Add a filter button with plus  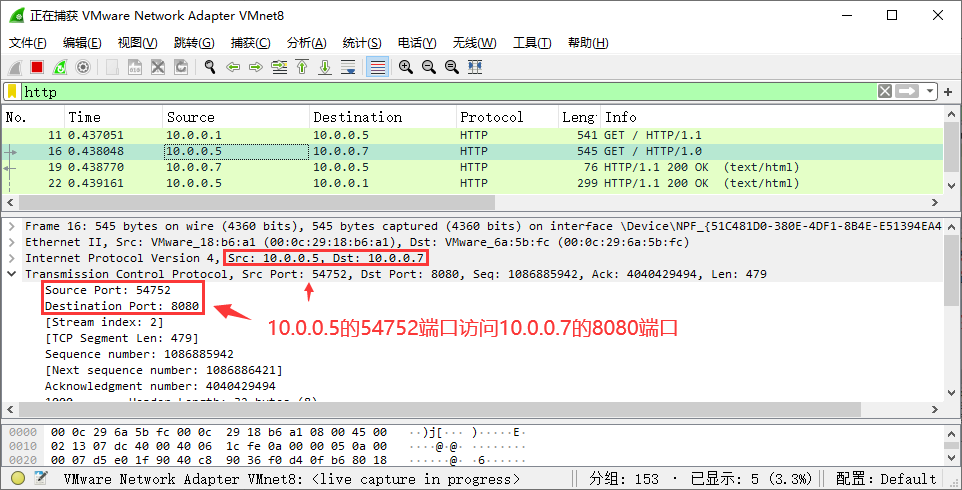click(948, 92)
